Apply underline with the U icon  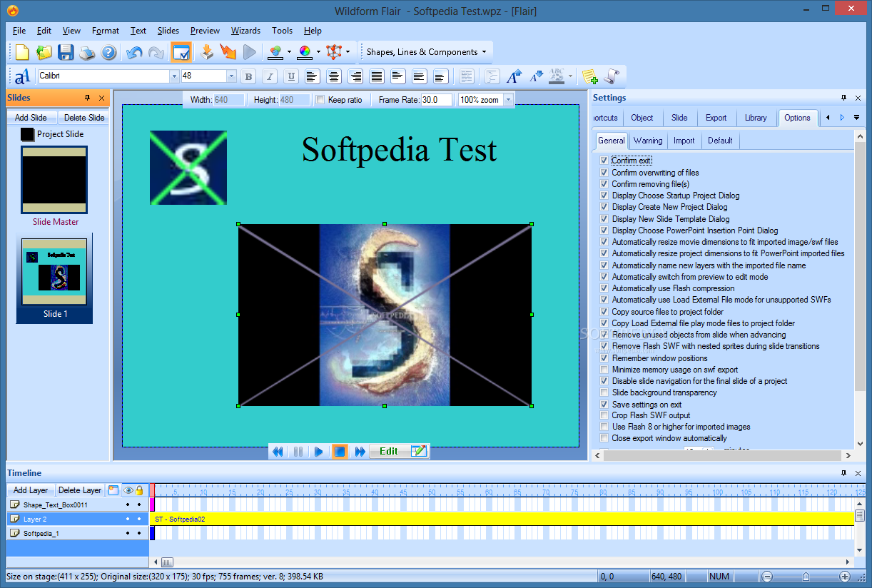pos(291,76)
